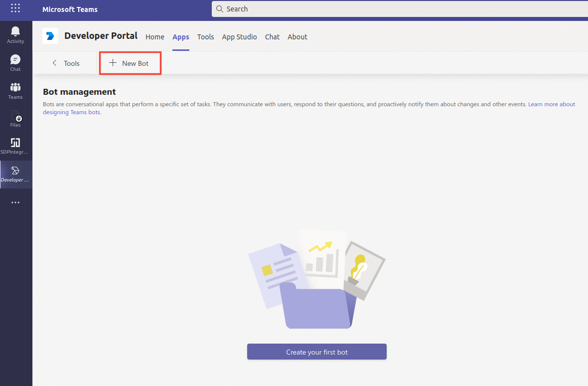Click the search magnifier icon
This screenshot has width=588, height=386.
coord(220,9)
